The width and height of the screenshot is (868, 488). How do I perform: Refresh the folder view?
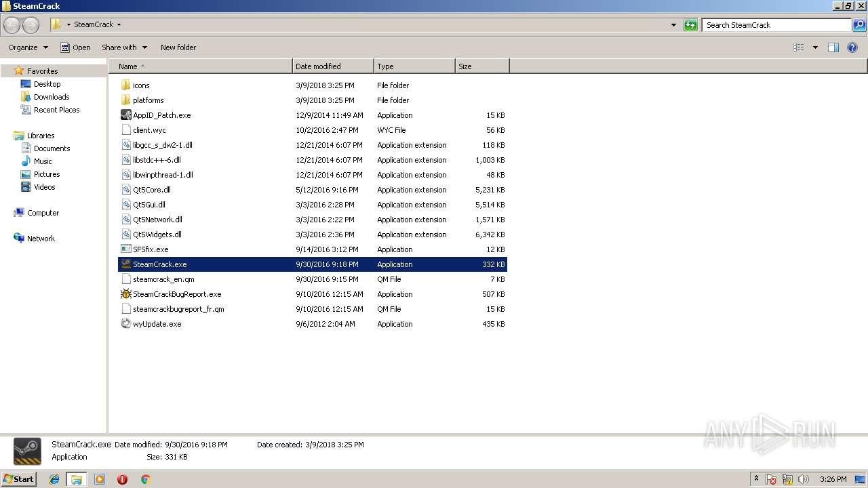[x=690, y=25]
